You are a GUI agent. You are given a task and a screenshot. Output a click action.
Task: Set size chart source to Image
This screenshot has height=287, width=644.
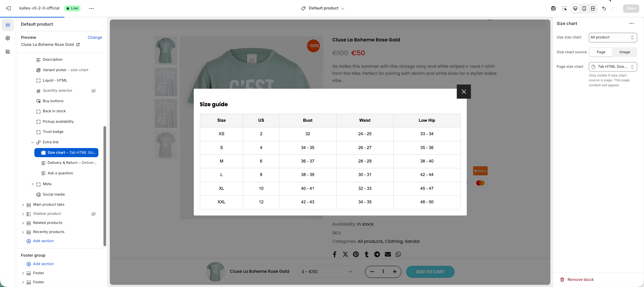[624, 52]
